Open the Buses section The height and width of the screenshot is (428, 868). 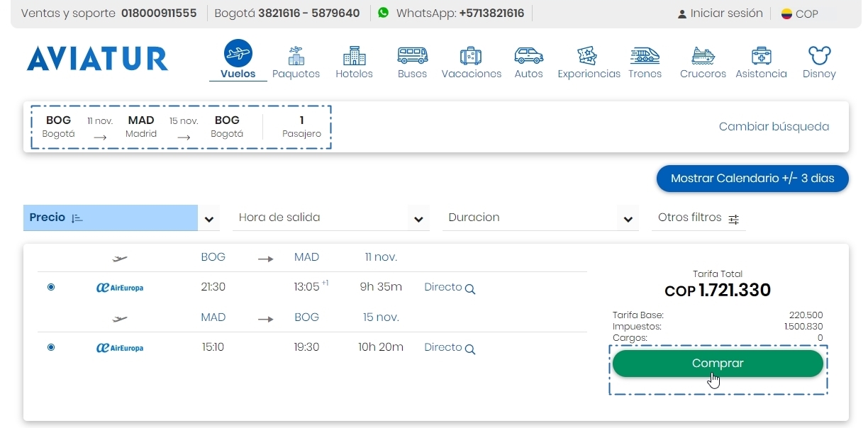coord(412,62)
